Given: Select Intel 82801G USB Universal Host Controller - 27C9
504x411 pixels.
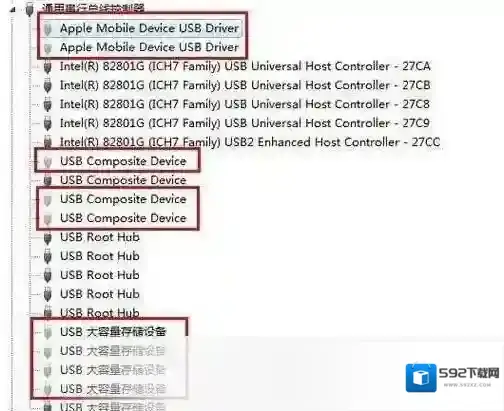Looking at the screenshot, I should [x=245, y=123].
